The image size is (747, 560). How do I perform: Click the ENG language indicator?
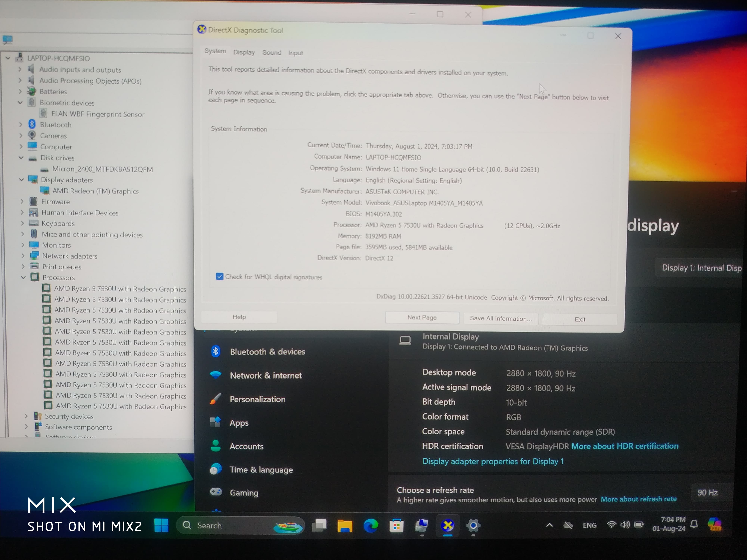click(x=590, y=525)
